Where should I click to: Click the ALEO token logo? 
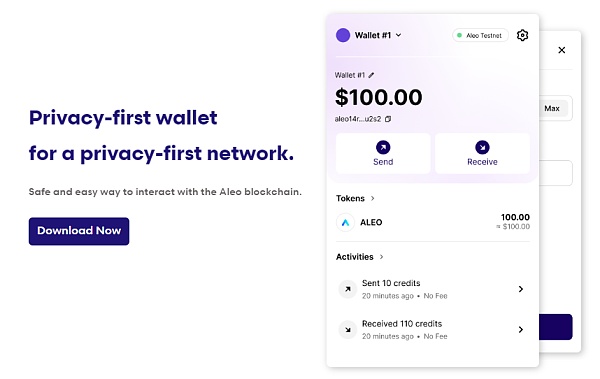coord(345,222)
